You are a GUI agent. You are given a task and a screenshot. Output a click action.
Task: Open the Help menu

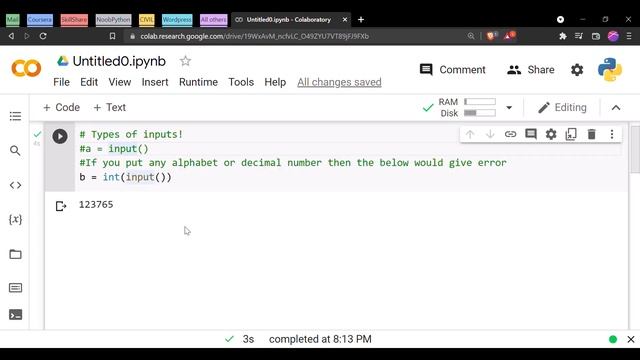tap(275, 82)
